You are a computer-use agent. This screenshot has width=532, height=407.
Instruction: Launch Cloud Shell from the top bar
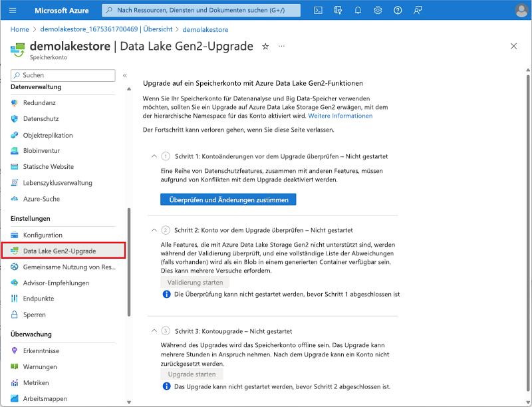pyautogui.click(x=318, y=10)
